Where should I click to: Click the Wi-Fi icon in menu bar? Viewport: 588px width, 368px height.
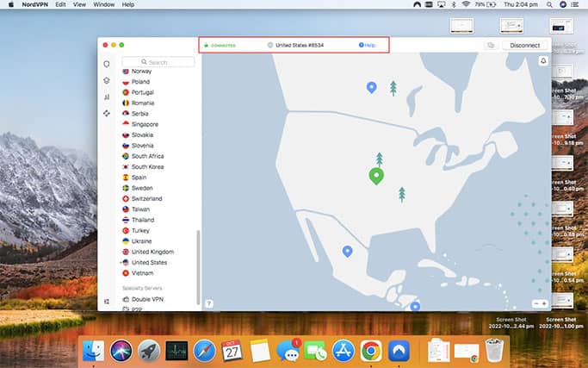[x=466, y=4]
